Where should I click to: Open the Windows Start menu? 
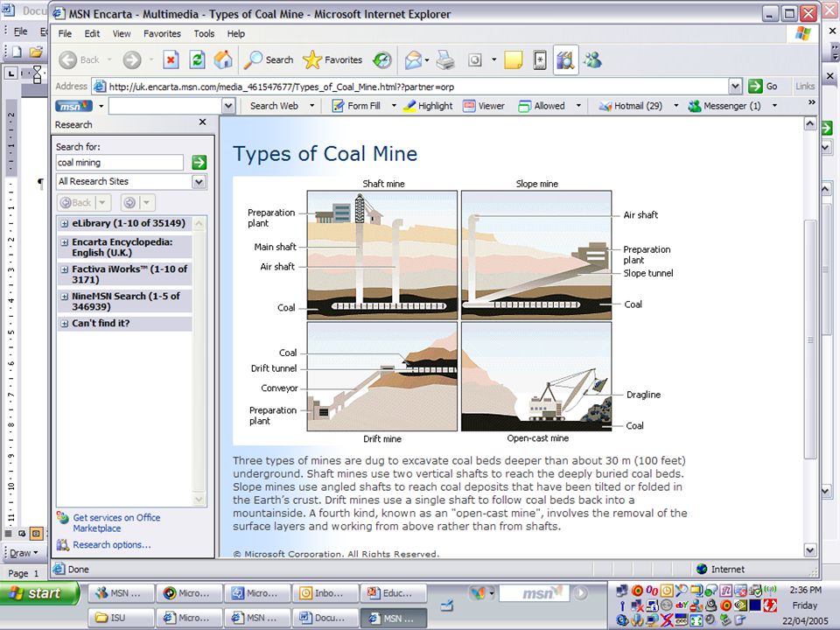pyautogui.click(x=38, y=593)
